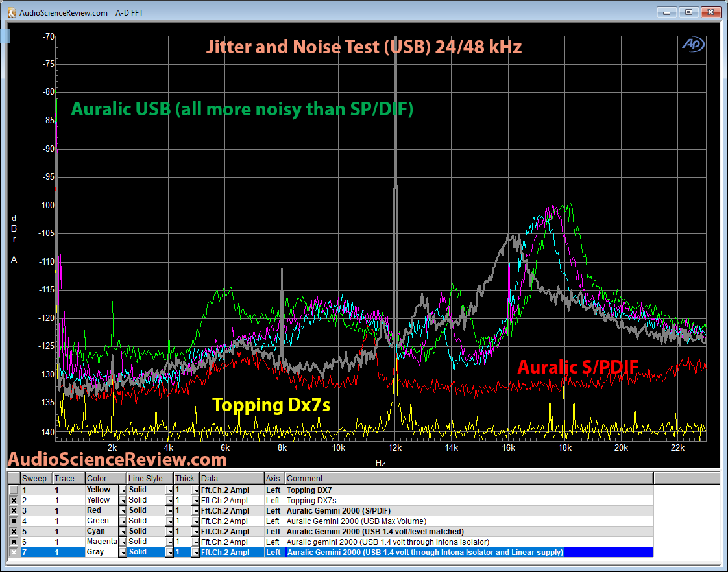
Task: Select the "USB 1.4 volt through Intona Isolator)" comment
Action: pyautogui.click(x=469, y=542)
